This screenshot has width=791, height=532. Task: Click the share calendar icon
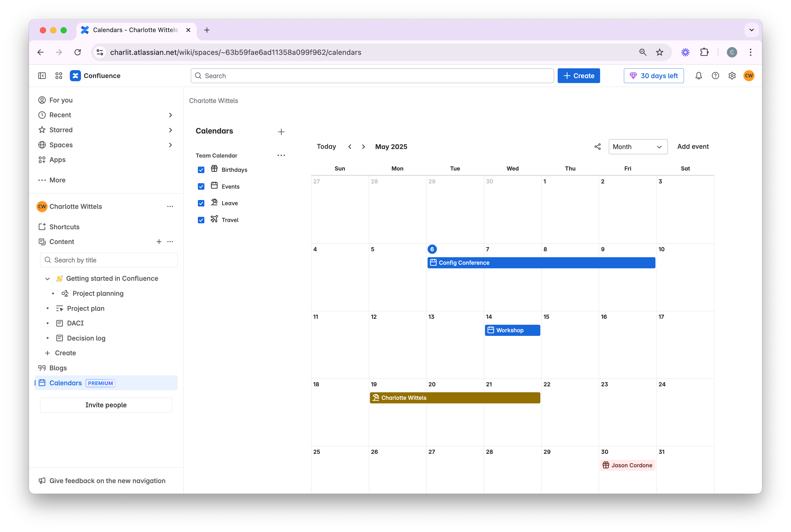[x=597, y=146]
